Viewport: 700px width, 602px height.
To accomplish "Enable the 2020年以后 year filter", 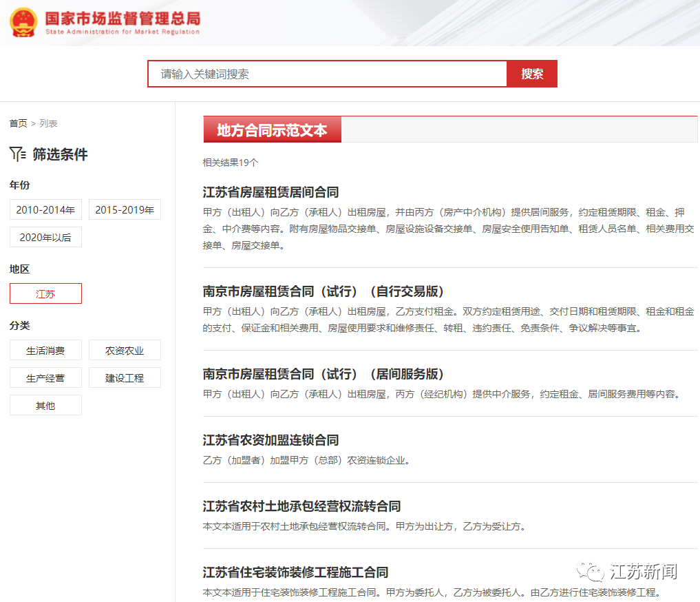I will coord(45,236).
